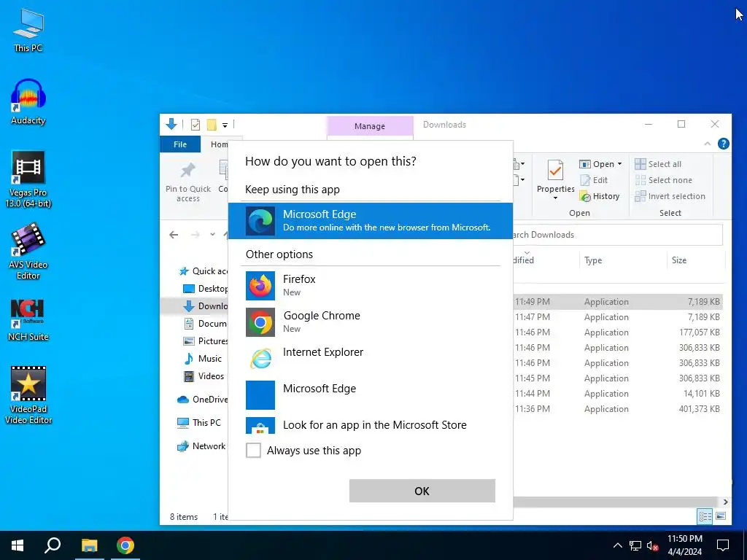Viewport: 747px width, 560px height.
Task: Select legacy Microsoft Edge with blank blue icon
Action: (370, 394)
